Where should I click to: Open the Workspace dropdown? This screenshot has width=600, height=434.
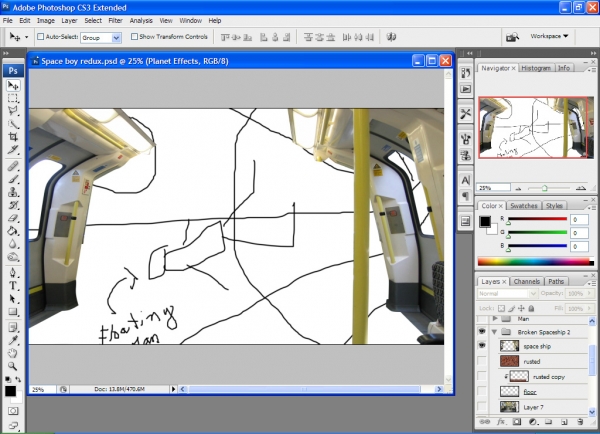click(x=549, y=36)
